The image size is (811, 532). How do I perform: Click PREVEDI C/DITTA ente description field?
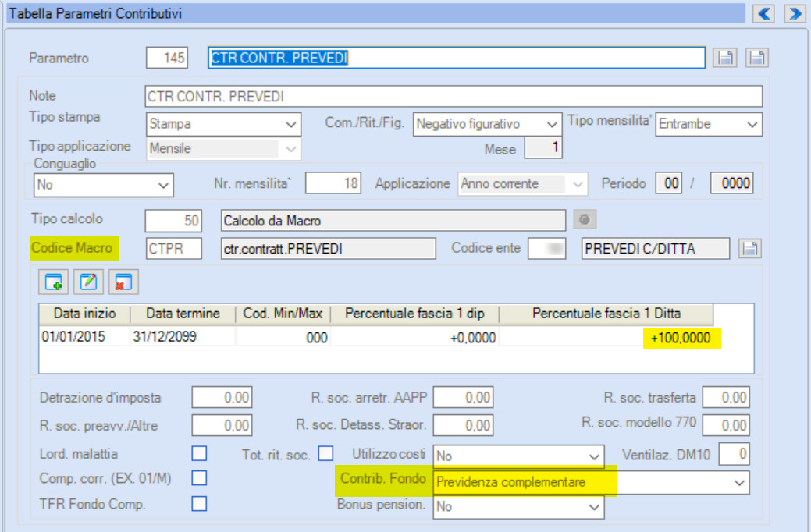tap(656, 249)
